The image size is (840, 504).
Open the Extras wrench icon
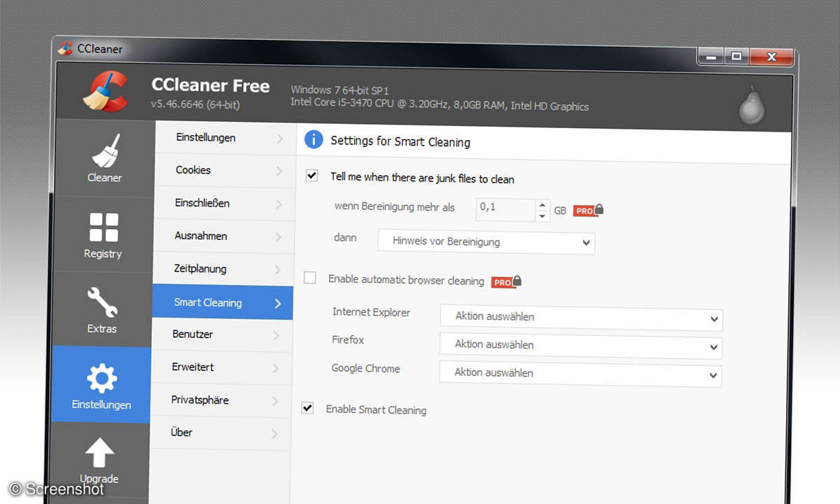tap(102, 302)
